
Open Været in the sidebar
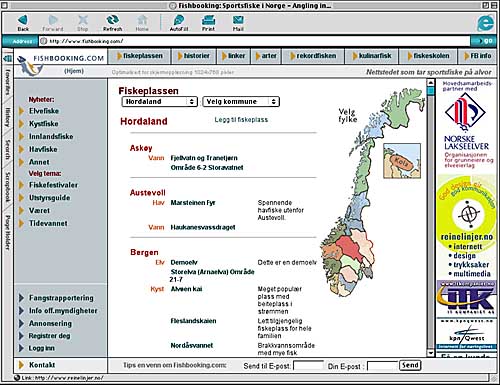point(39,211)
